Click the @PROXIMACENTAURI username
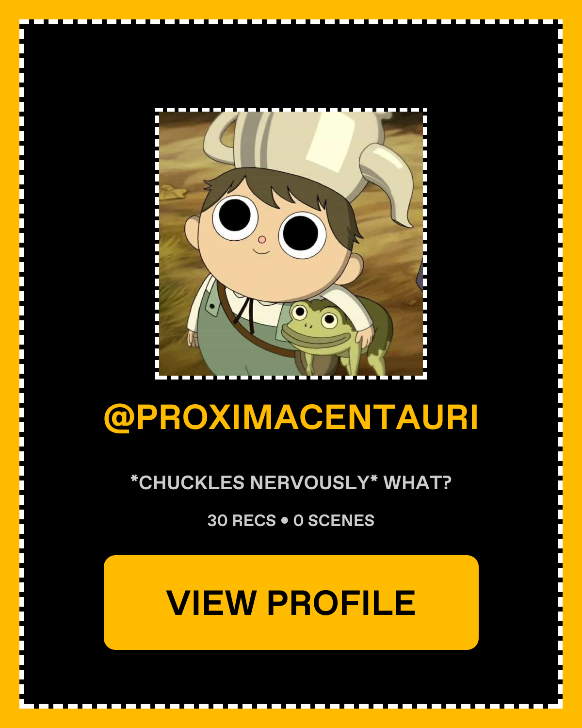582x728 pixels. tap(291, 417)
